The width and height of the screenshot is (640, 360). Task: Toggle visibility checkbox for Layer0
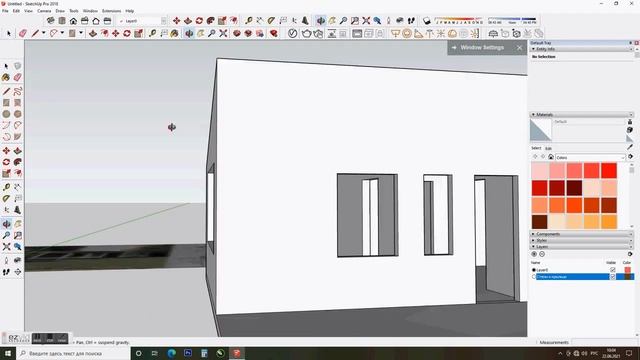(x=612, y=270)
